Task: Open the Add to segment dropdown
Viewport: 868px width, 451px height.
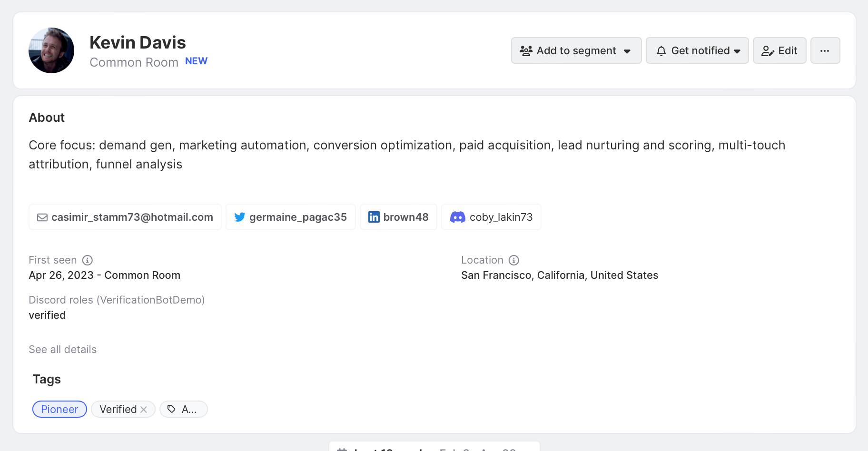Action: tap(576, 50)
